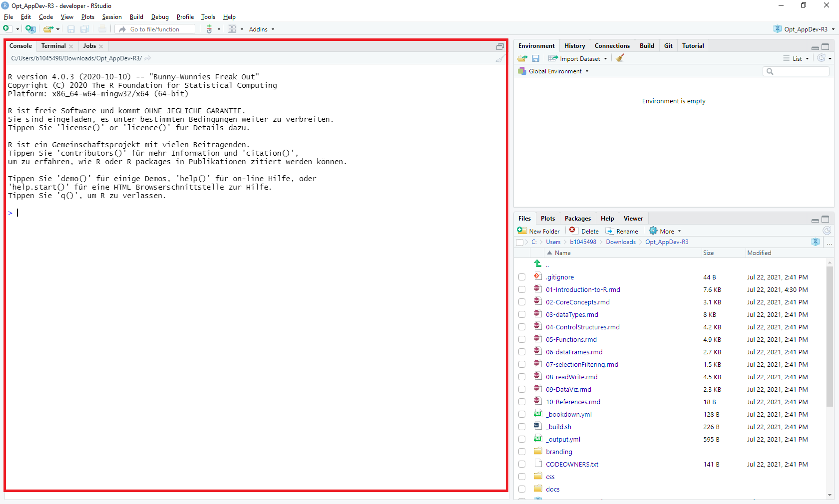
Task: Open the List view dropdown in Environment
Action: 796,58
